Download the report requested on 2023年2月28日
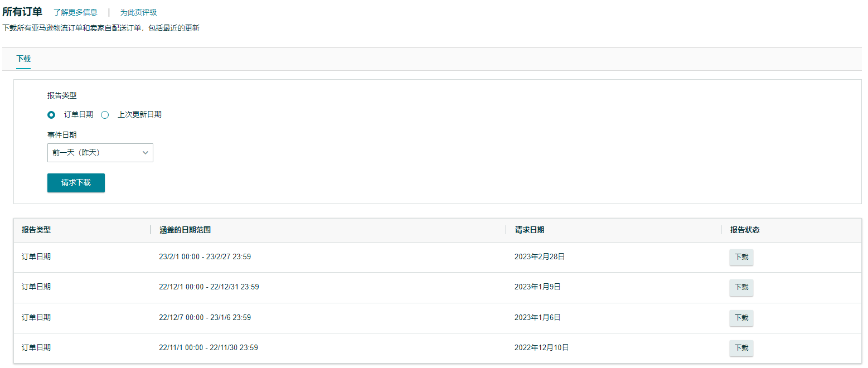 coord(741,257)
